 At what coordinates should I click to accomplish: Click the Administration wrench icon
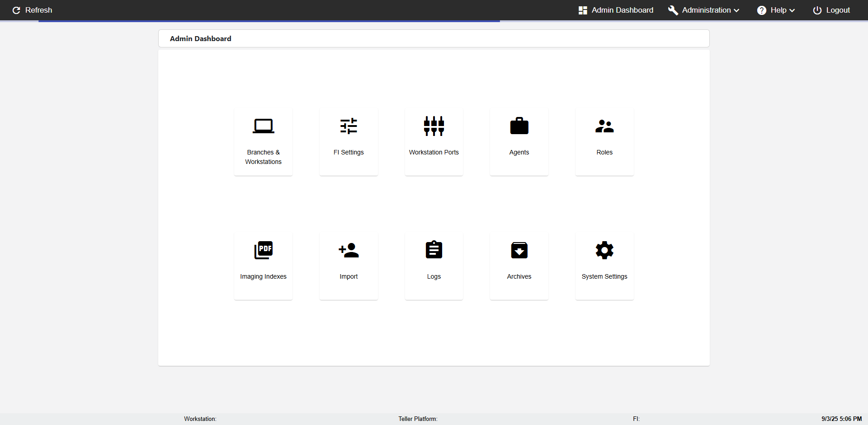click(x=673, y=10)
